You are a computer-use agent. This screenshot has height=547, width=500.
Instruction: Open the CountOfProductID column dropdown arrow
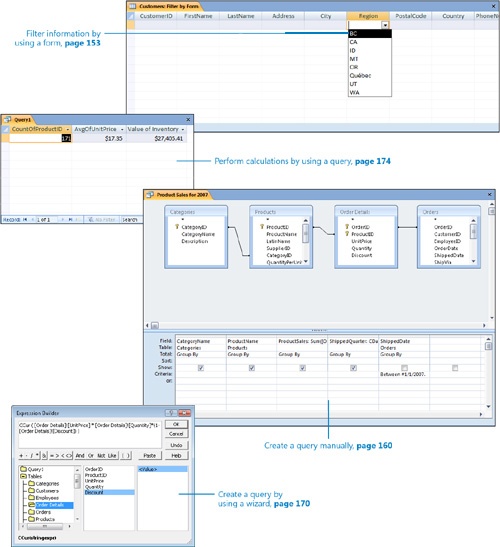[68, 129]
